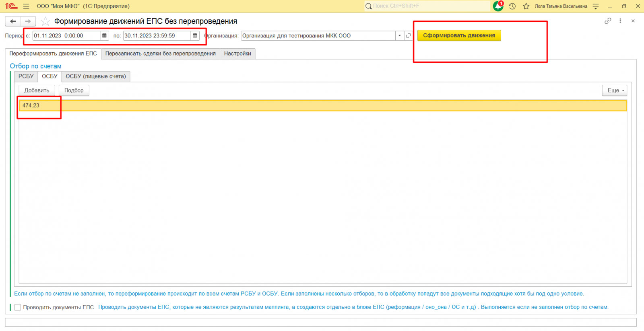644x331 pixels.
Task: Focus the period end date field
Action: [x=157, y=36]
